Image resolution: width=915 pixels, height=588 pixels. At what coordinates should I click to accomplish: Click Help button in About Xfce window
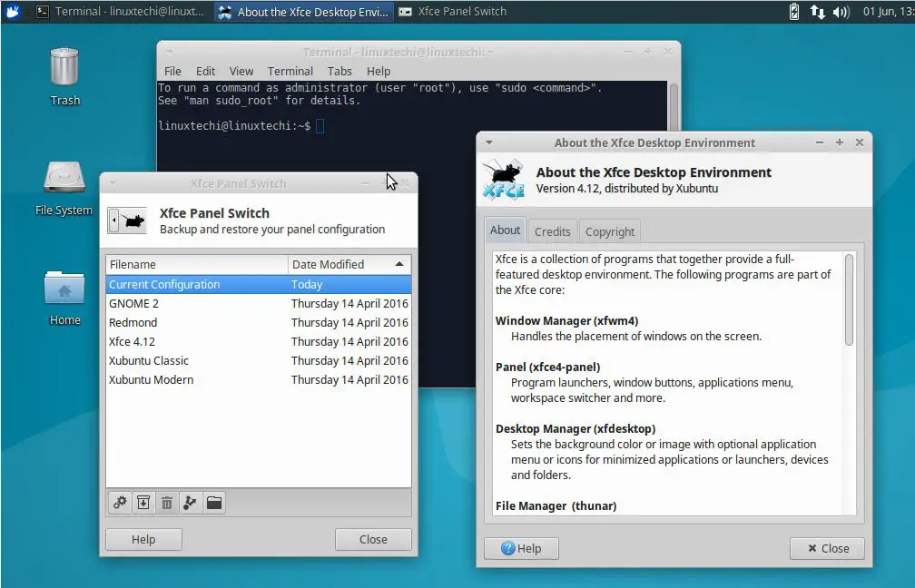(x=521, y=548)
